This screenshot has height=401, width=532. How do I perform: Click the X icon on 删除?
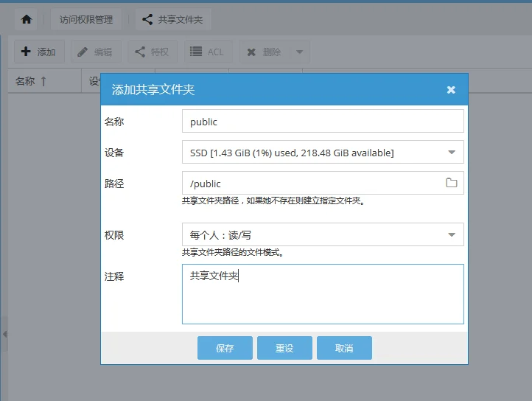pyautogui.click(x=251, y=52)
